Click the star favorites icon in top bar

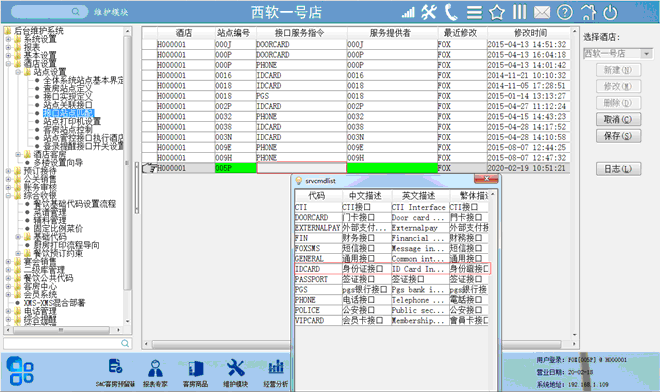[497, 12]
